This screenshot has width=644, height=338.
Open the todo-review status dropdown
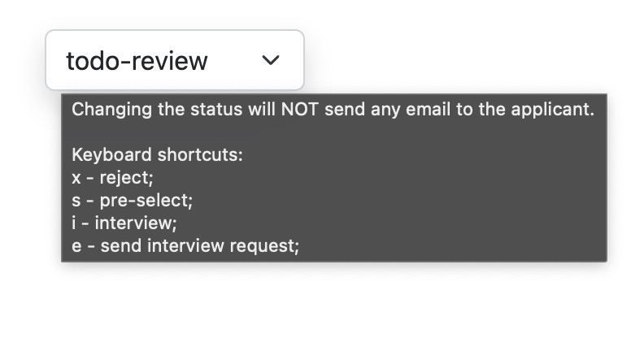[x=174, y=60]
